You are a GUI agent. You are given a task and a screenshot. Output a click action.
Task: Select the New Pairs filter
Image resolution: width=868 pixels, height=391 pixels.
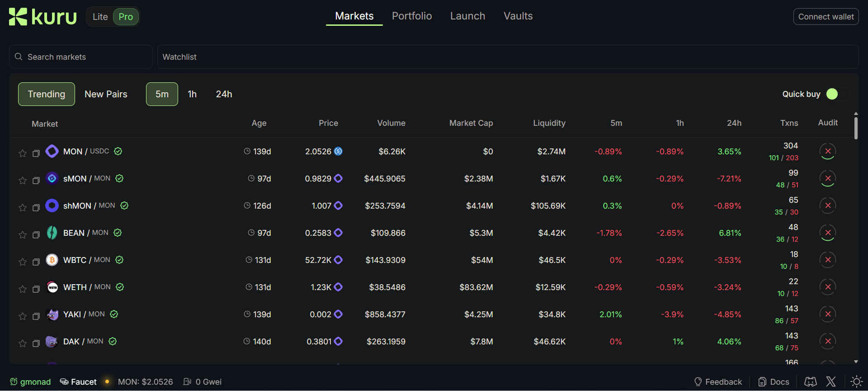coord(106,94)
